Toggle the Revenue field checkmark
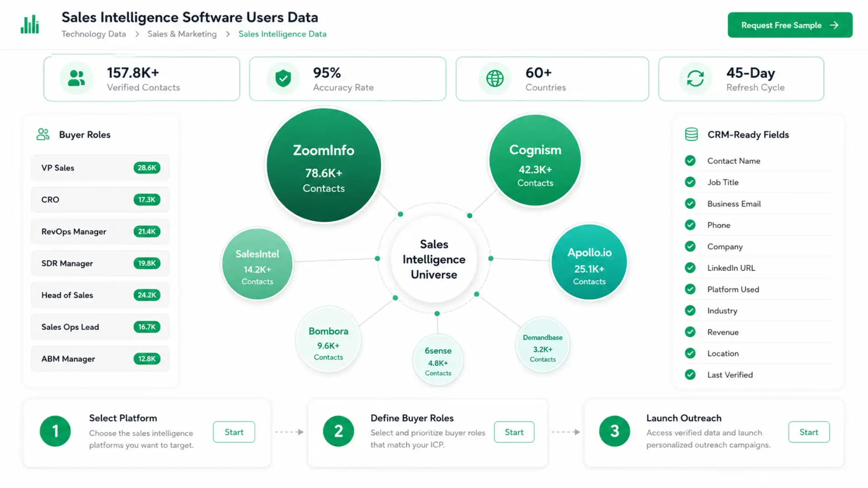868x488 pixels. [x=690, y=332]
